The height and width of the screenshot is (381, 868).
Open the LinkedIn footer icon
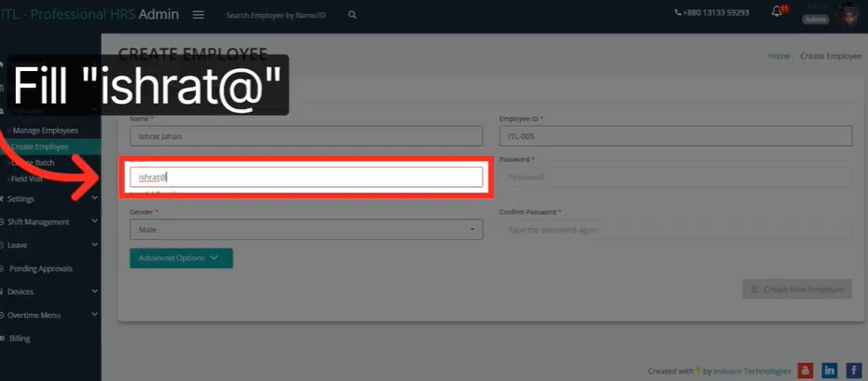tap(829, 371)
